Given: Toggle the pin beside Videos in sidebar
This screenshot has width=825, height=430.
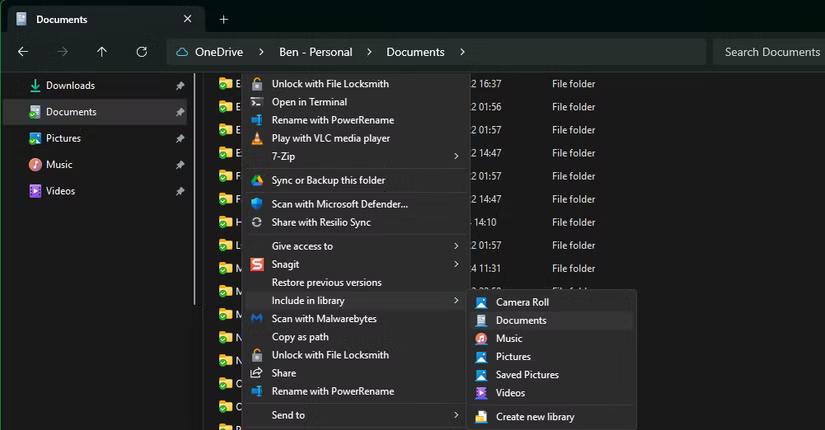Looking at the screenshot, I should [x=180, y=191].
